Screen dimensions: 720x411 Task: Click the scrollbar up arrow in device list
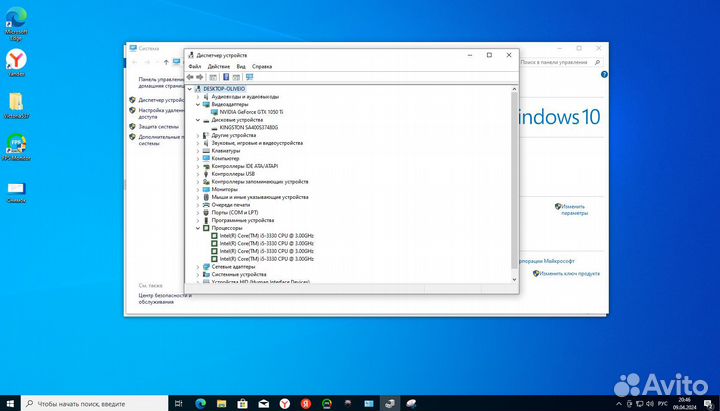point(514,89)
